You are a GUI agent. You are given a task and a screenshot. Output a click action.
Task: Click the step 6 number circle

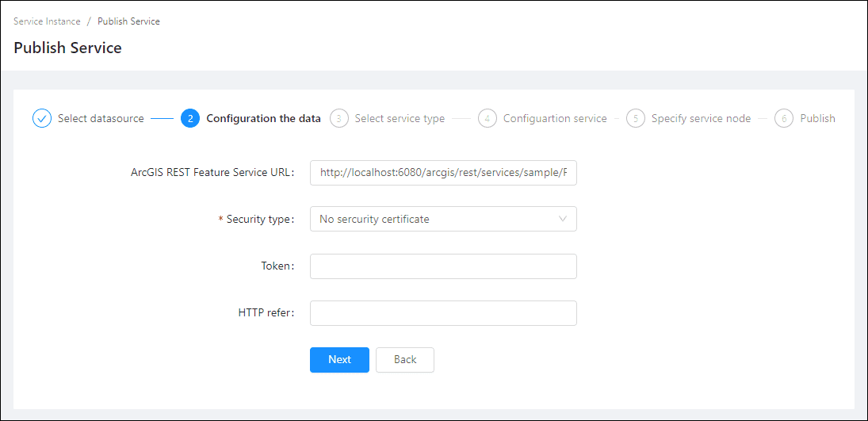pyautogui.click(x=784, y=118)
